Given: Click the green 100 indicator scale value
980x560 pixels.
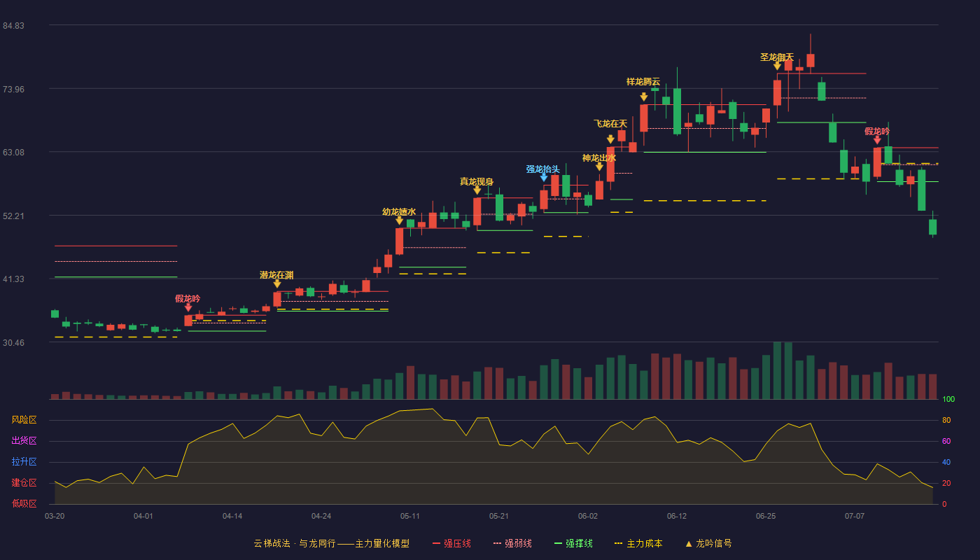Looking at the screenshot, I should point(948,400).
